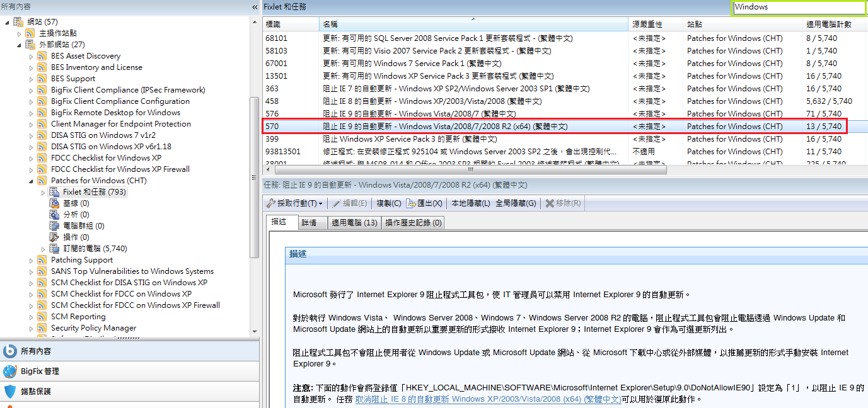Open the 基線 (0) baseline icon

pyautogui.click(x=54, y=203)
